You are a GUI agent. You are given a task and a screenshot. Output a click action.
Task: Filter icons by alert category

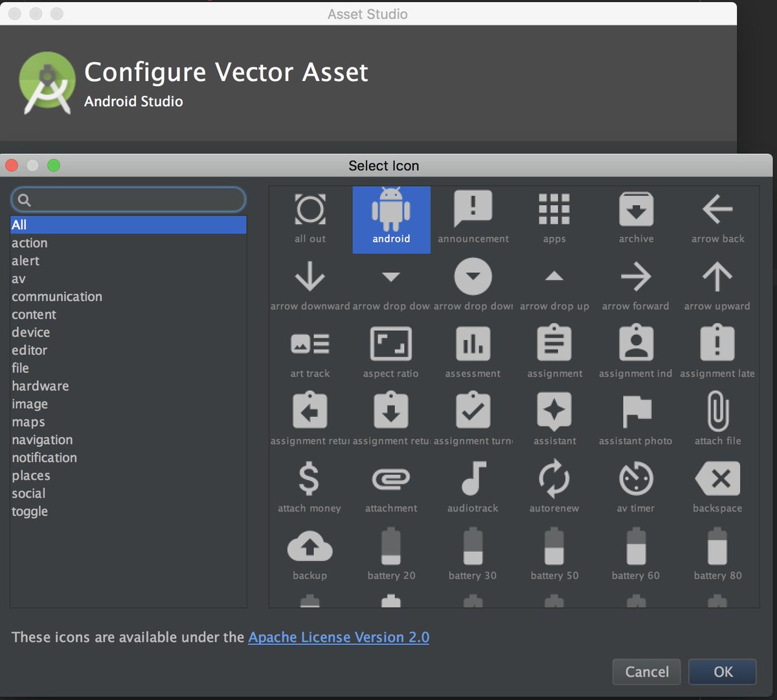click(128, 261)
